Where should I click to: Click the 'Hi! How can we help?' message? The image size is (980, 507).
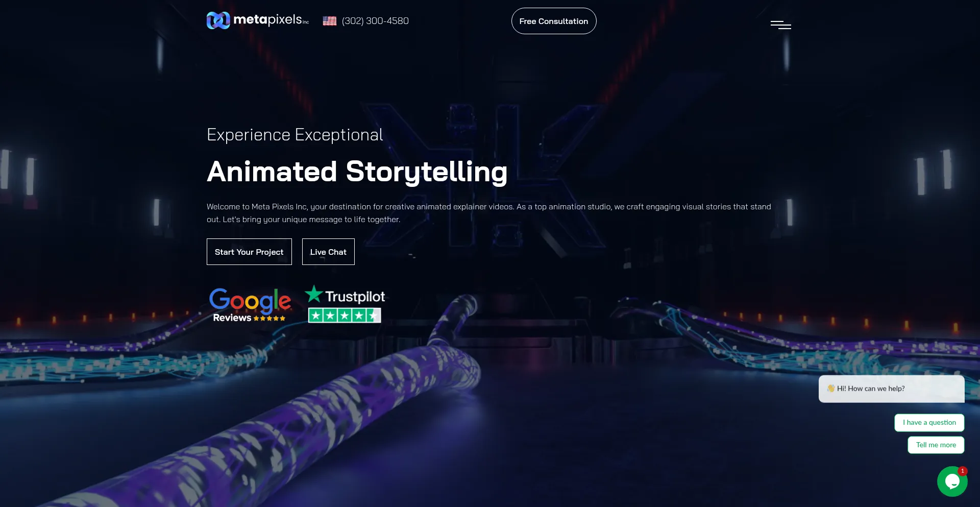pyautogui.click(x=871, y=389)
